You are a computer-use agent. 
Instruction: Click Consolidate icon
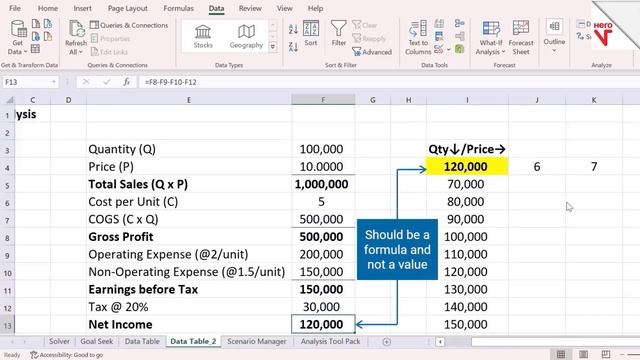coord(460,24)
